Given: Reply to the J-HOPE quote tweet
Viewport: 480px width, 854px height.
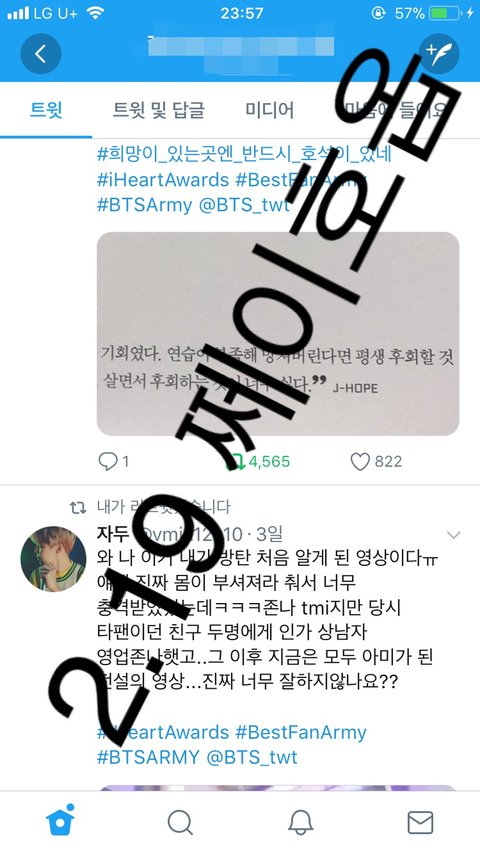Looking at the screenshot, I should [113, 461].
